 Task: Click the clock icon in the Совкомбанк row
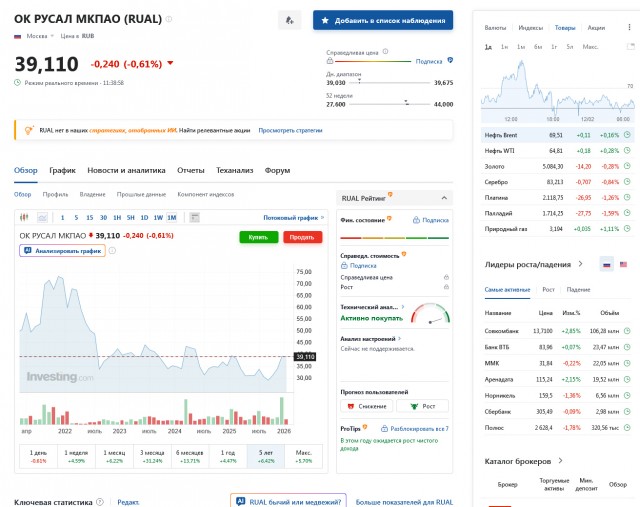click(x=627, y=331)
